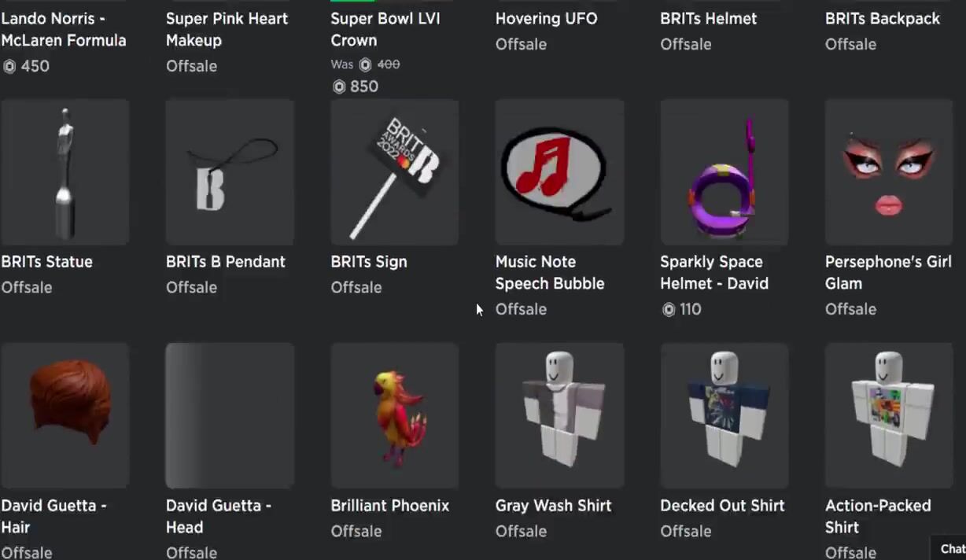Select the BRITs B Pendant image

[x=230, y=172]
